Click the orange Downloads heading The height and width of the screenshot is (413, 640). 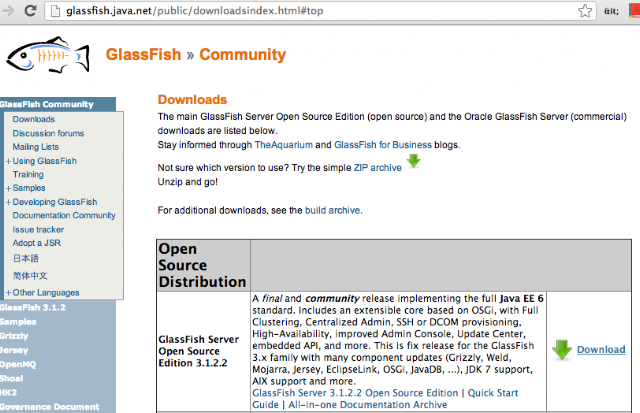pos(192,100)
